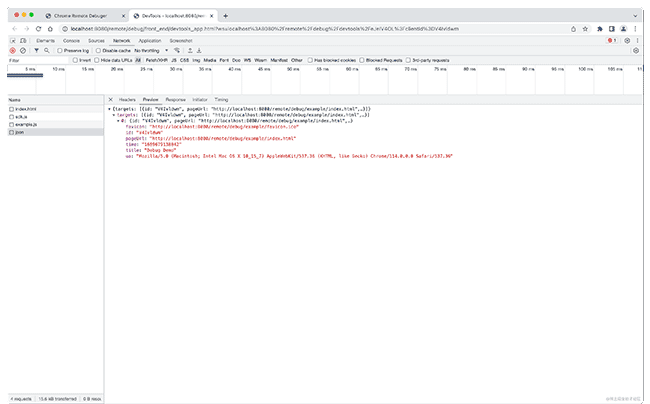Screen dimensions: 650x404
Task: Bookmark this page with the star icon
Action: pos(585,29)
